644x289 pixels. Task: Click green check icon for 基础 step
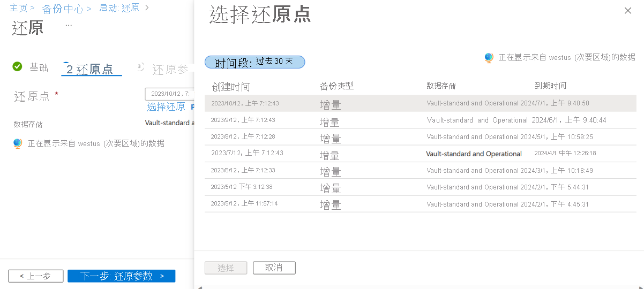click(x=17, y=66)
